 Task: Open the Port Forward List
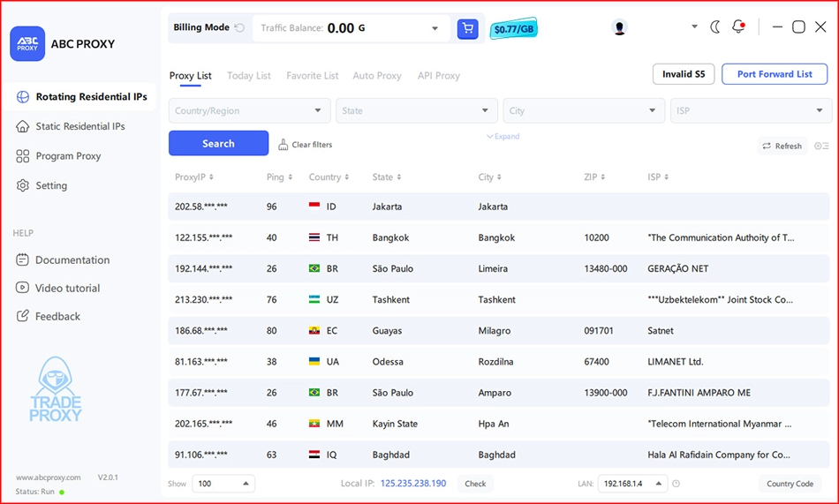click(x=775, y=74)
